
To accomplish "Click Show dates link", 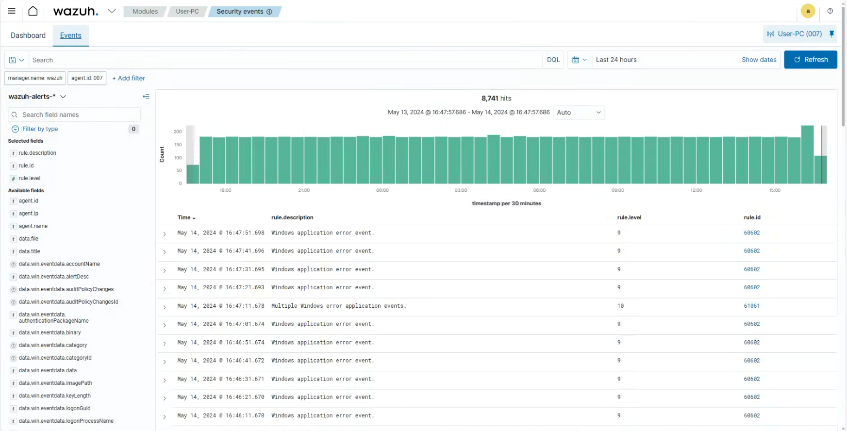I will tap(759, 60).
